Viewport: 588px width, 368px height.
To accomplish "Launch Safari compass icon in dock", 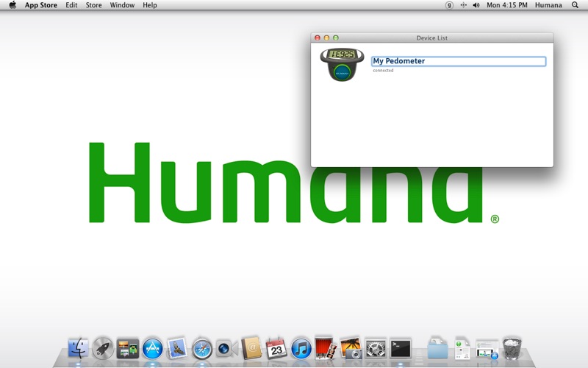I will coord(202,349).
